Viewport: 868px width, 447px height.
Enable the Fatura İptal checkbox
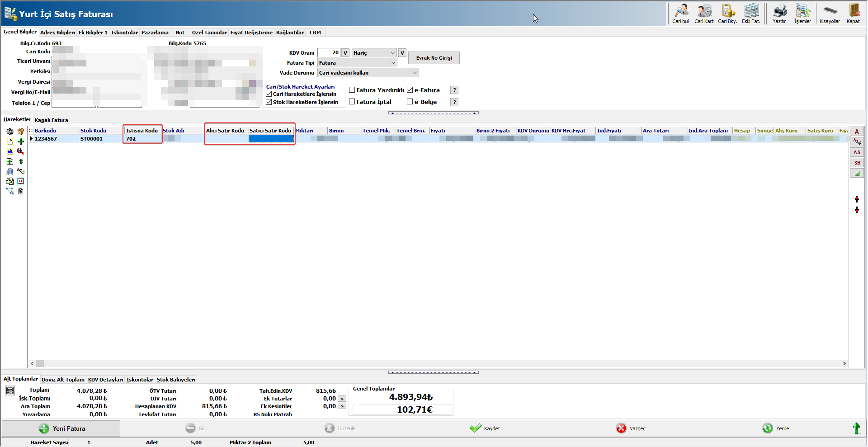click(352, 102)
